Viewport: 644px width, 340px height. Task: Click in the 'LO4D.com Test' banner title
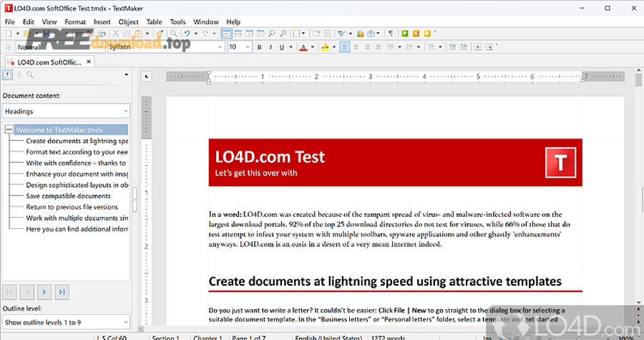click(x=270, y=157)
